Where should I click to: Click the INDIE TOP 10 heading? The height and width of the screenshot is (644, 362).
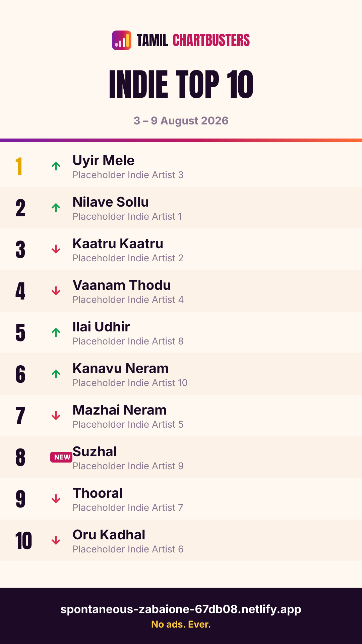pyautogui.click(x=181, y=84)
